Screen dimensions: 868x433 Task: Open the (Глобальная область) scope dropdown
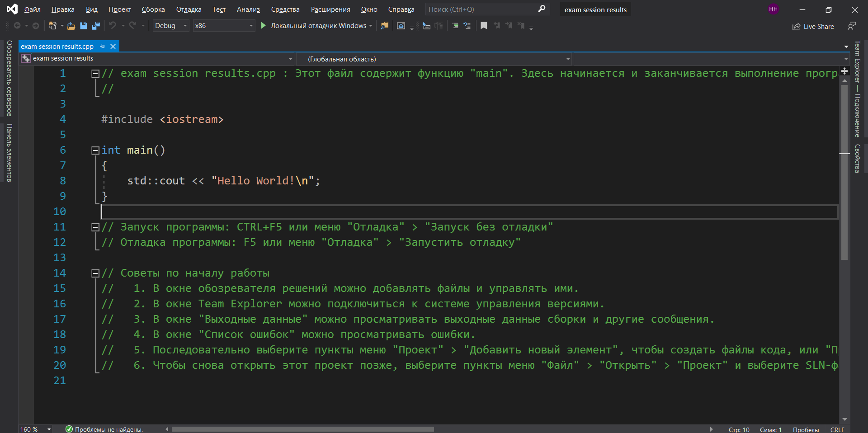click(x=434, y=59)
